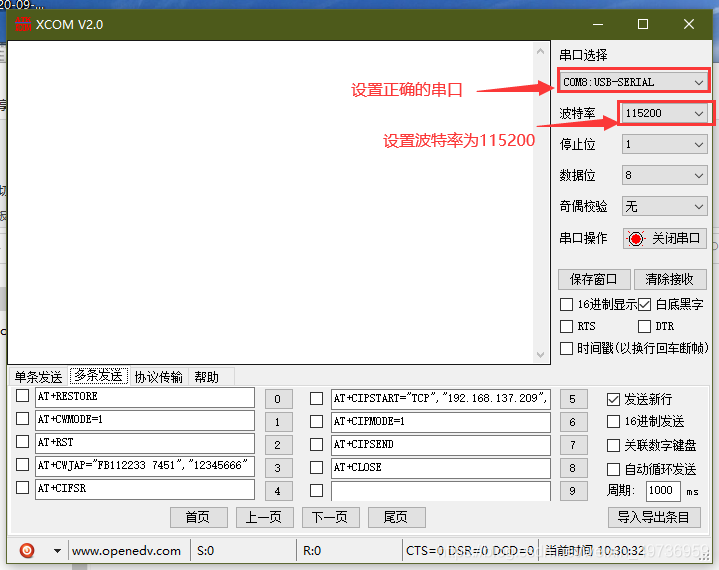Check the box beside AT+CLOSE
Screen dimensions: 719x570
[x=316, y=467]
